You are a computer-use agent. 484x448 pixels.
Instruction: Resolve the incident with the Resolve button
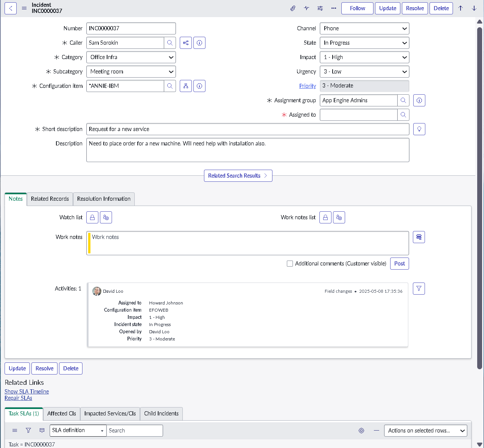[415, 8]
